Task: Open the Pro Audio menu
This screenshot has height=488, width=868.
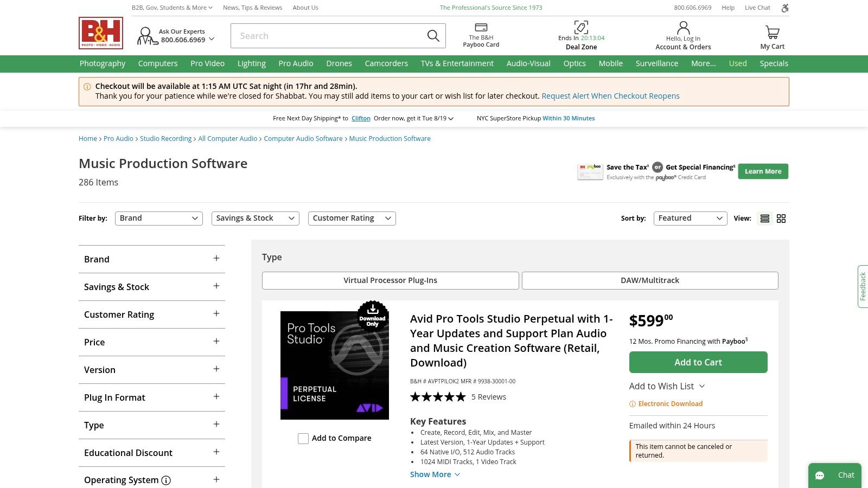Action: coord(296,63)
